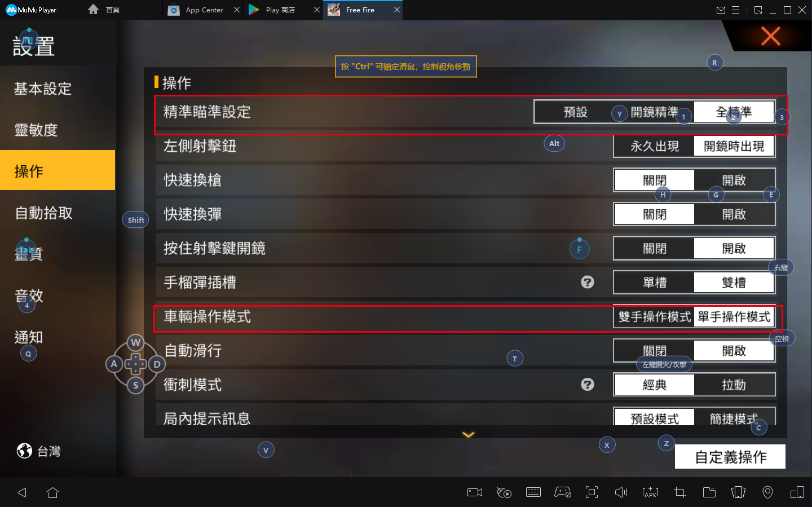Click the 自定義操作 button
The image size is (812, 507).
(x=730, y=457)
